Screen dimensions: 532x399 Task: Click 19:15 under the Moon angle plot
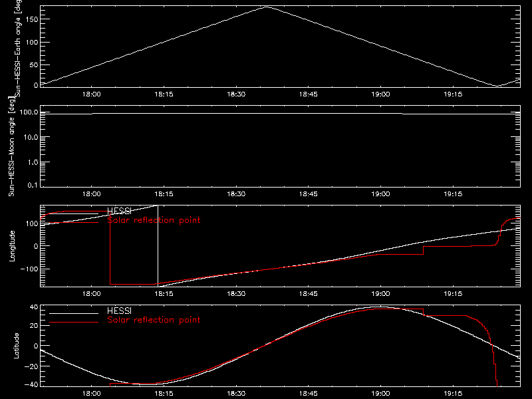click(x=453, y=194)
